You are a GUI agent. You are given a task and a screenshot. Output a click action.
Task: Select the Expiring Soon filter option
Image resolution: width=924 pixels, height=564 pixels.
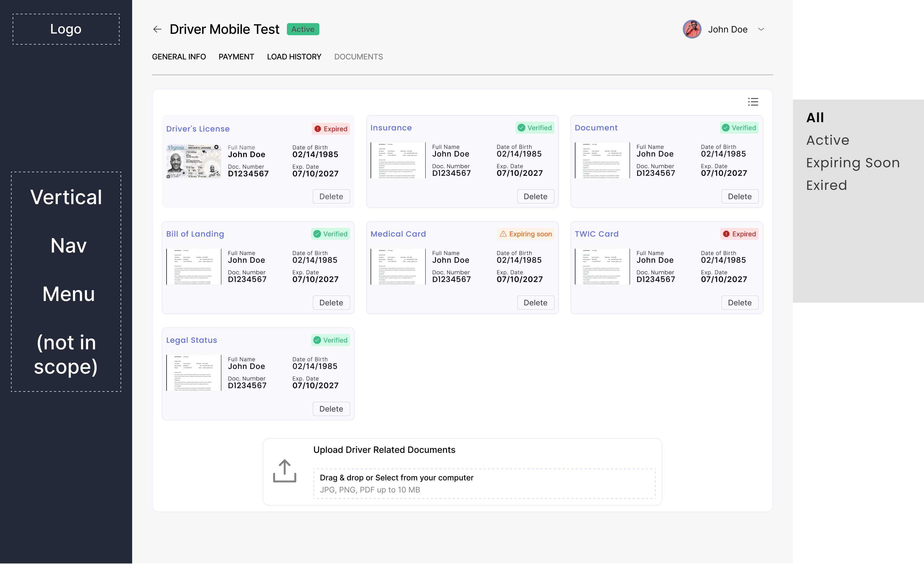[x=853, y=163]
